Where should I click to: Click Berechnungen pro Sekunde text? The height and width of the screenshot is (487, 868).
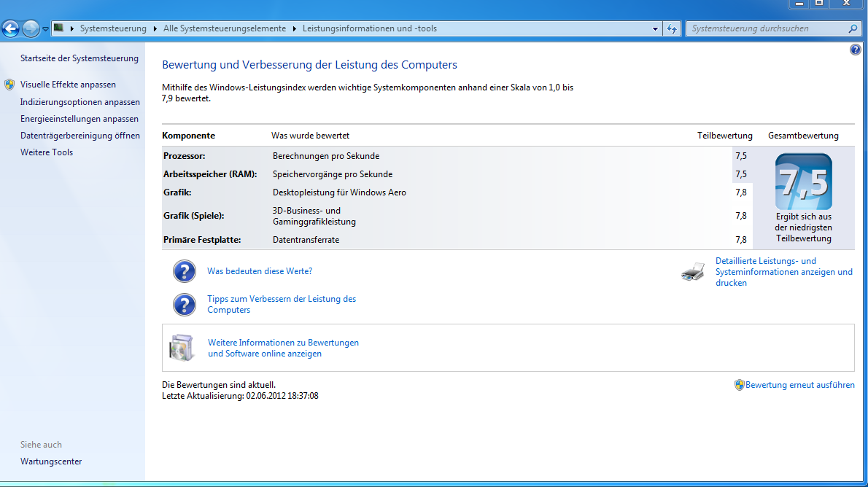click(326, 156)
